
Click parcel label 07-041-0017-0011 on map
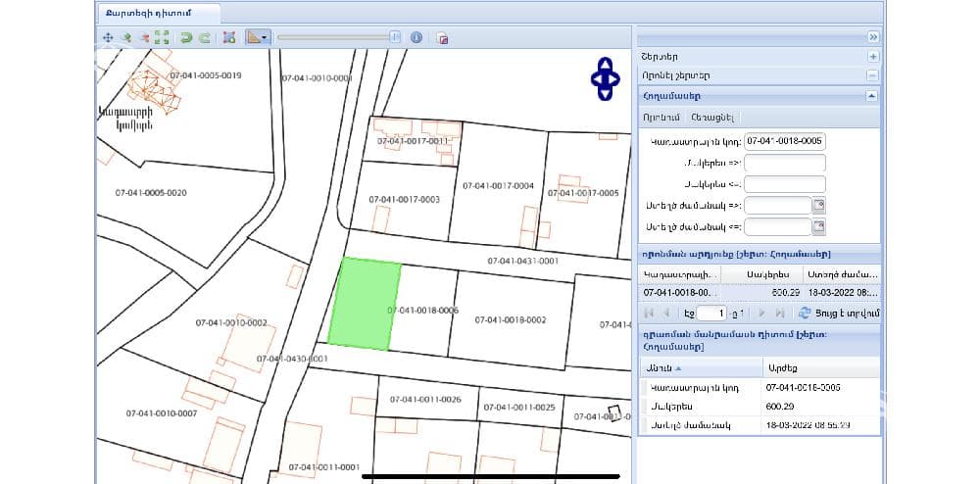[x=414, y=141]
